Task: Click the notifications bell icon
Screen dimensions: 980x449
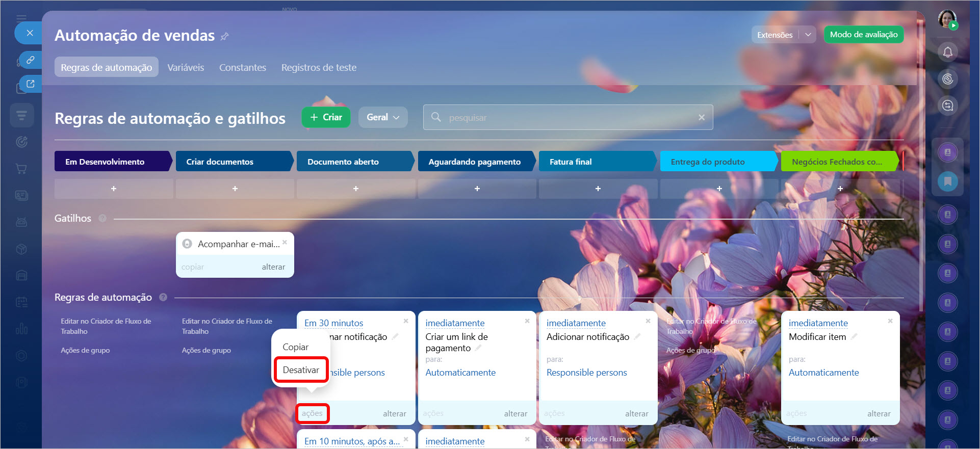Action: pos(947,52)
